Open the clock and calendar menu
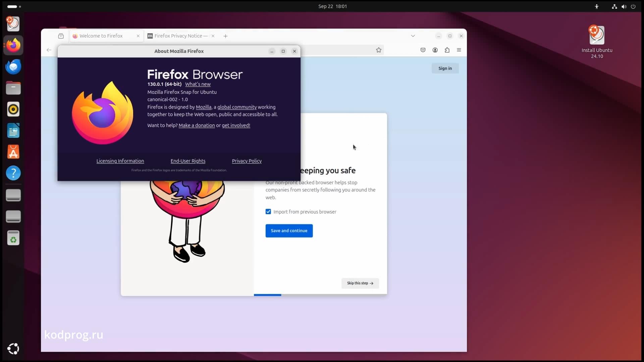The height and width of the screenshot is (362, 644). tap(332, 6)
